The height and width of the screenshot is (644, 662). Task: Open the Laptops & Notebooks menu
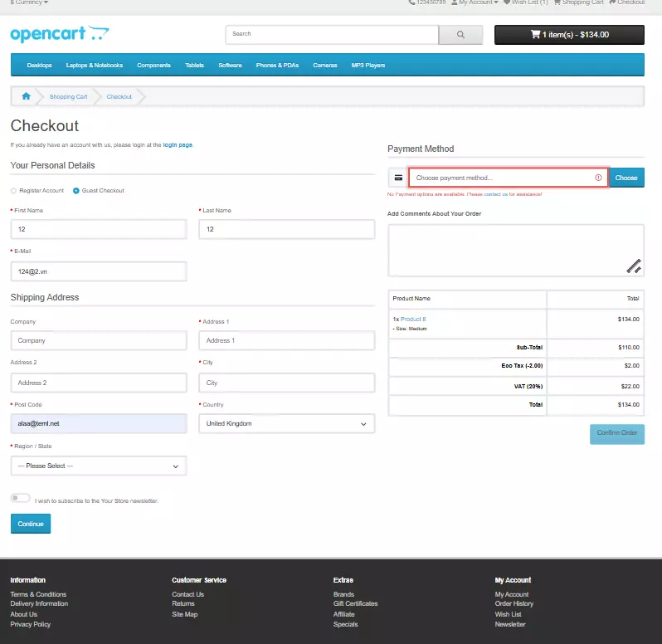coord(94,65)
